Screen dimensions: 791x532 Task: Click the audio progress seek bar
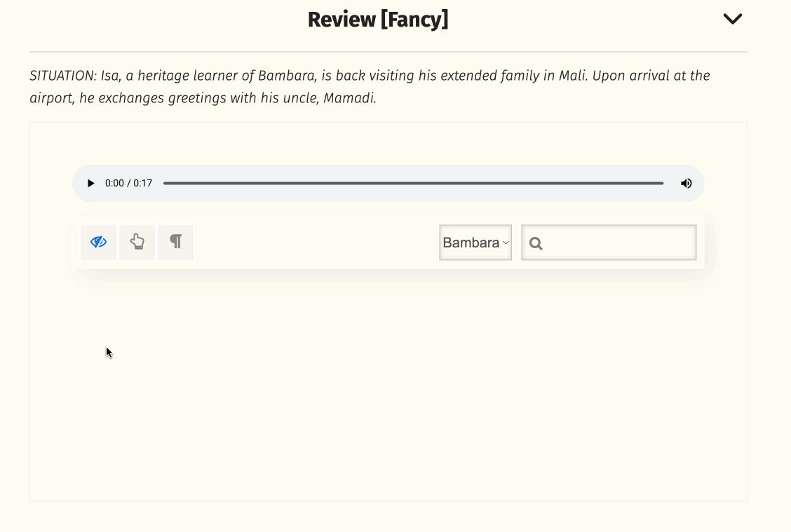(x=414, y=183)
